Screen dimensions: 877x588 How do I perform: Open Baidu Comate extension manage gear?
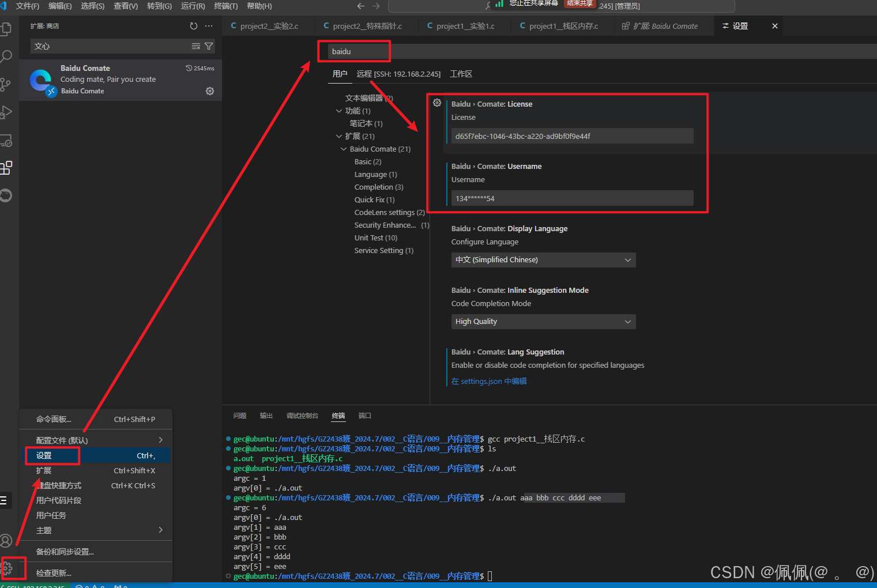(x=210, y=91)
